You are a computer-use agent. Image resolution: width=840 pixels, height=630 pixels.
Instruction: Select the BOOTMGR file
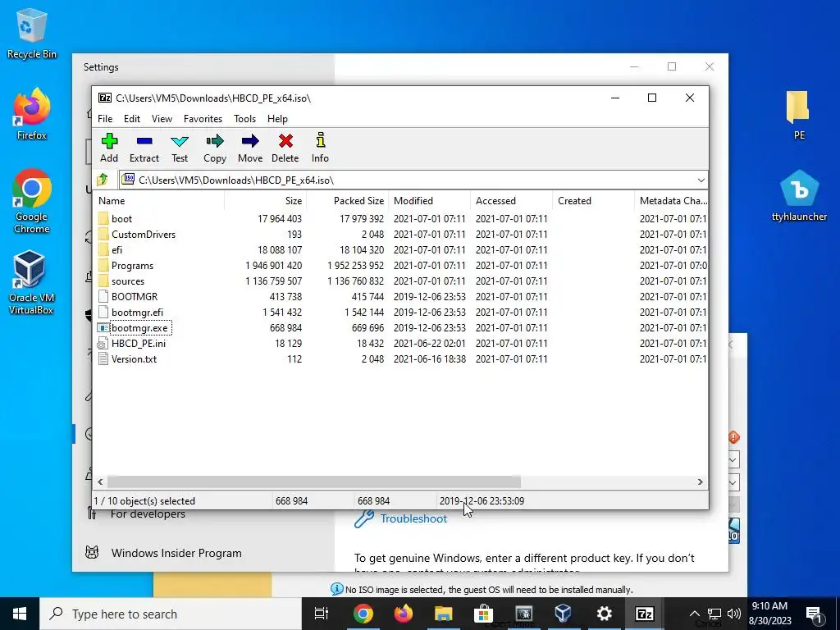tap(135, 297)
